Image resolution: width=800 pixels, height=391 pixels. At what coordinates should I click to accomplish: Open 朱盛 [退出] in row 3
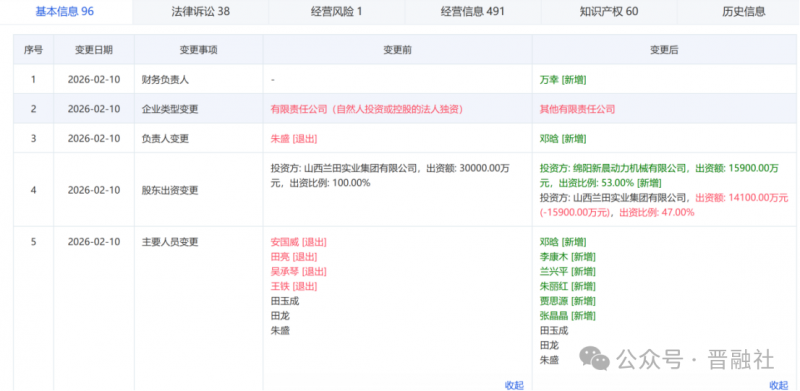tap(294, 139)
